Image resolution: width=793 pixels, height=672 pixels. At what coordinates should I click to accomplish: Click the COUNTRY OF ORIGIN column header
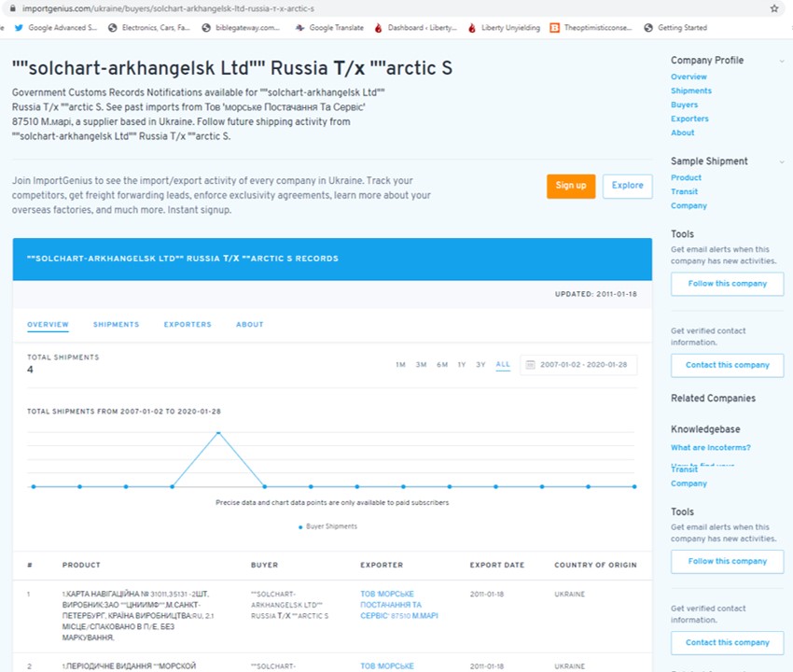coord(596,566)
